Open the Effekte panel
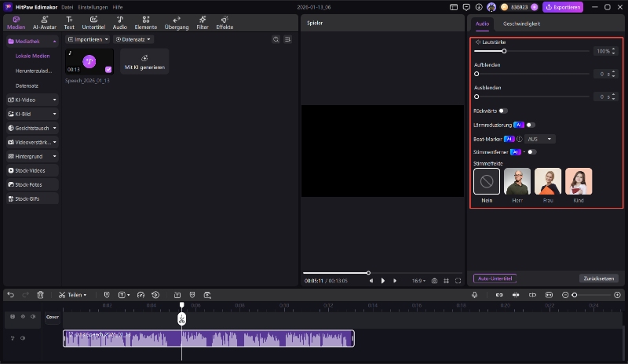Viewport: 628px width, 364px height. pyautogui.click(x=225, y=22)
